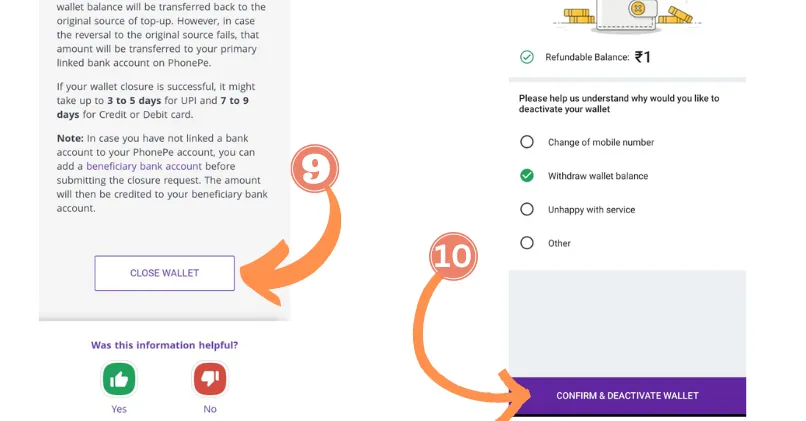Open the beneficiary bank account link
Screen dimensions: 806x421
[x=144, y=166]
